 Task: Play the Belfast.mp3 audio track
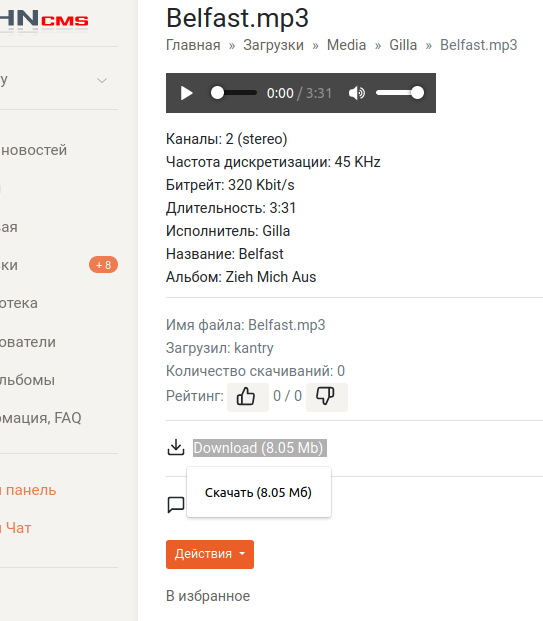tap(187, 93)
